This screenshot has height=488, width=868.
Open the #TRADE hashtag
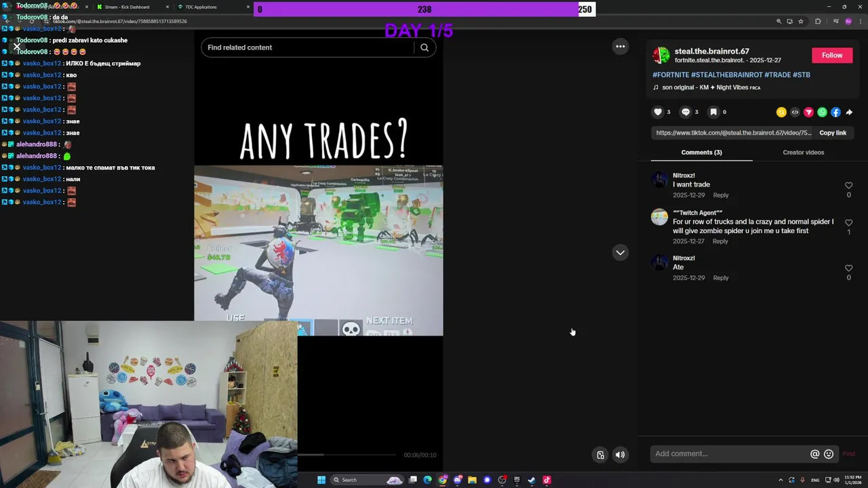777,75
